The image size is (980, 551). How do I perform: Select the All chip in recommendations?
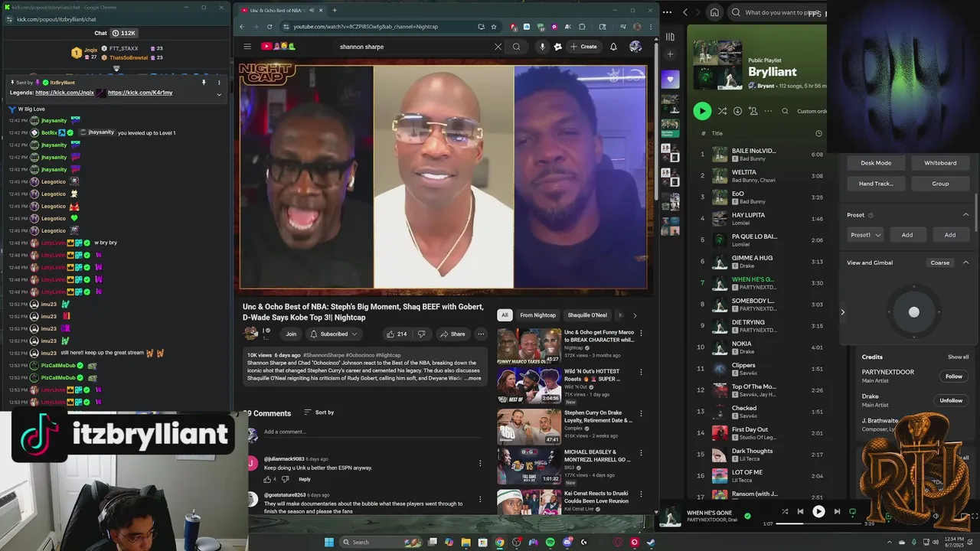click(505, 315)
